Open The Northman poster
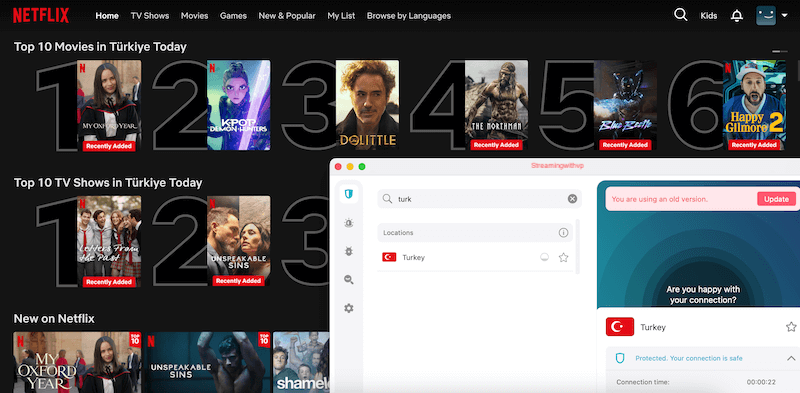This screenshot has height=393, width=800. tap(496, 106)
